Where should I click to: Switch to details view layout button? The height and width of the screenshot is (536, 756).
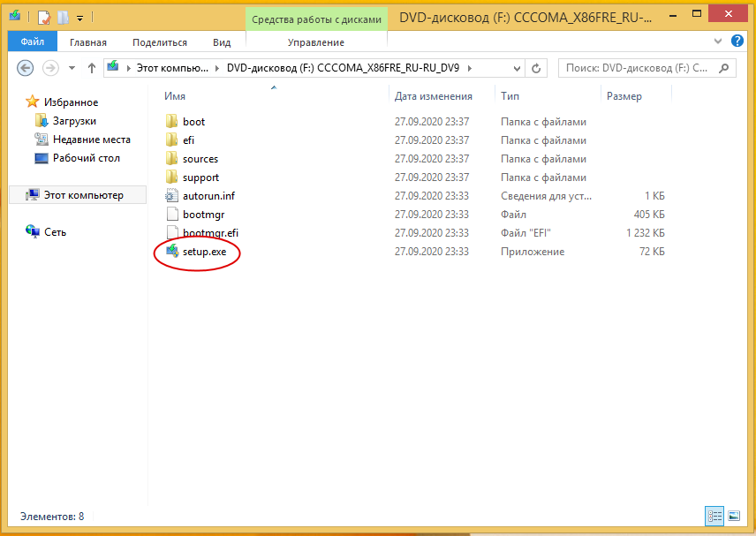[714, 517]
